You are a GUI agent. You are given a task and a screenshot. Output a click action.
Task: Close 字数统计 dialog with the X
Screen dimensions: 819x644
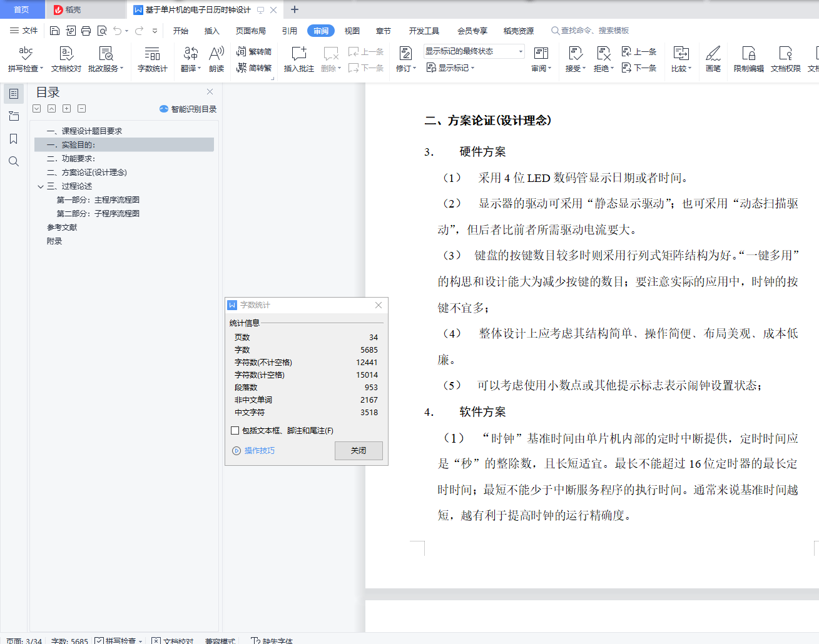click(379, 305)
